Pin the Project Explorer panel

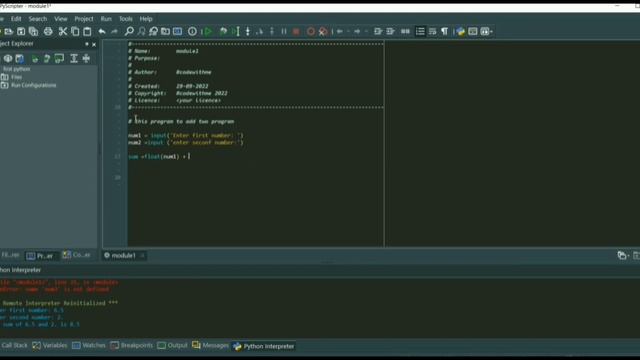coord(87,44)
